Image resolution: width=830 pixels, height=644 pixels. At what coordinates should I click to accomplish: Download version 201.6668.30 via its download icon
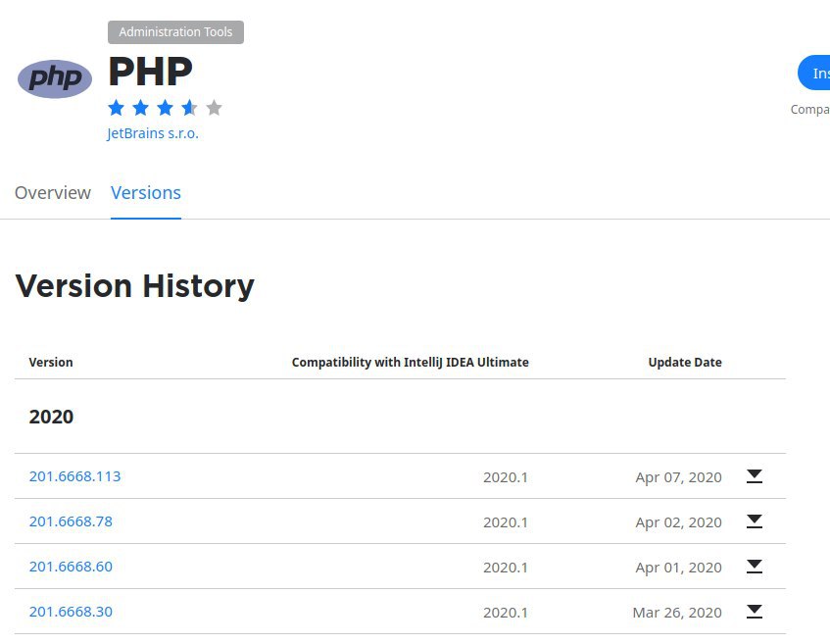[x=755, y=612]
